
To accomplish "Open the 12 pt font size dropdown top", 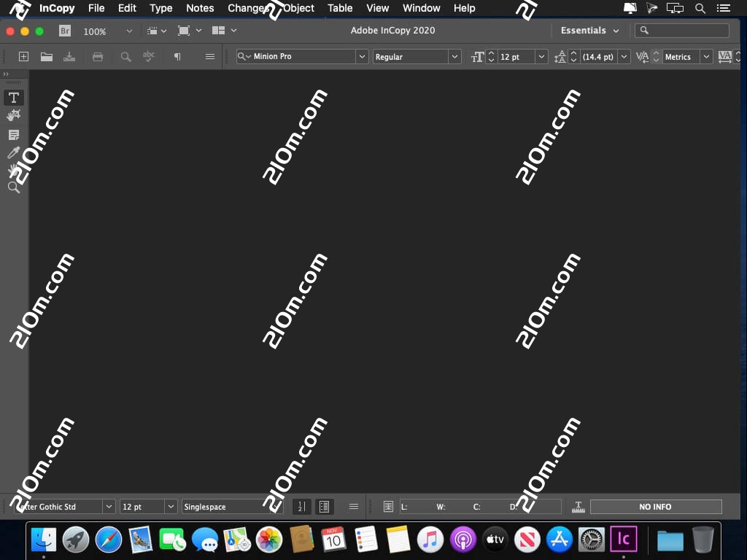I will (541, 57).
